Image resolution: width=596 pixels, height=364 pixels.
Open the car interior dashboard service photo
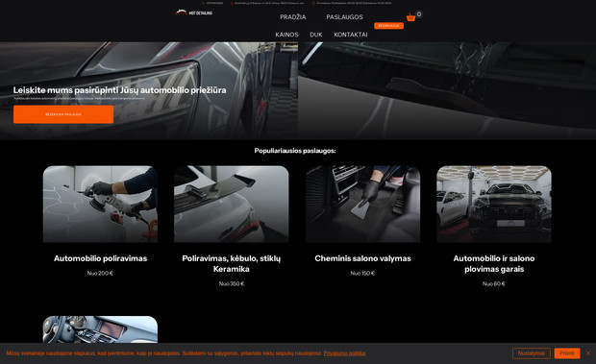100,329
